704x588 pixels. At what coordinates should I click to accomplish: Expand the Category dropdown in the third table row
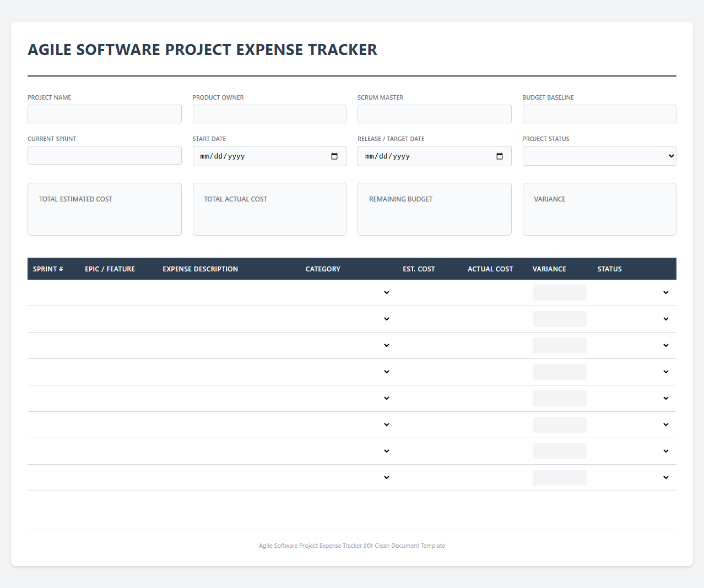(x=349, y=345)
